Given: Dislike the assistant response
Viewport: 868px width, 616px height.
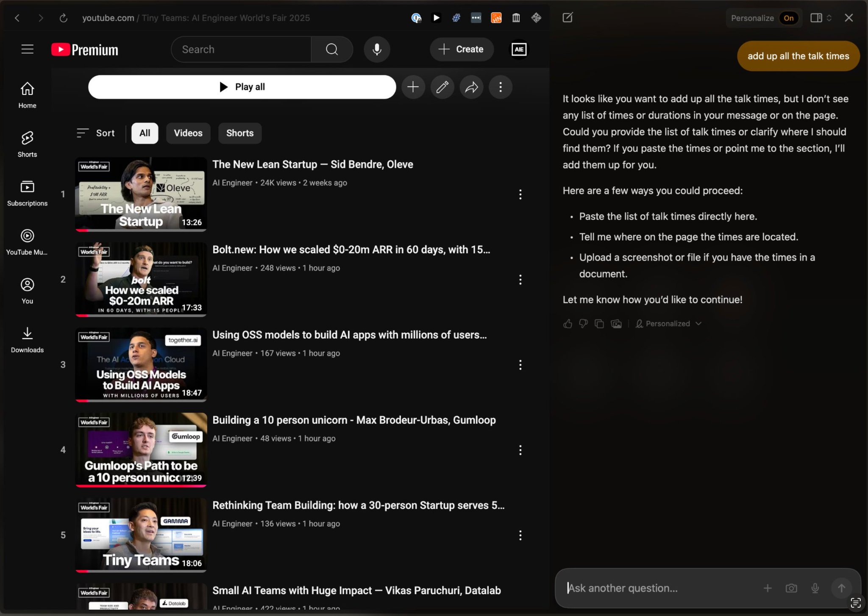Looking at the screenshot, I should (584, 324).
